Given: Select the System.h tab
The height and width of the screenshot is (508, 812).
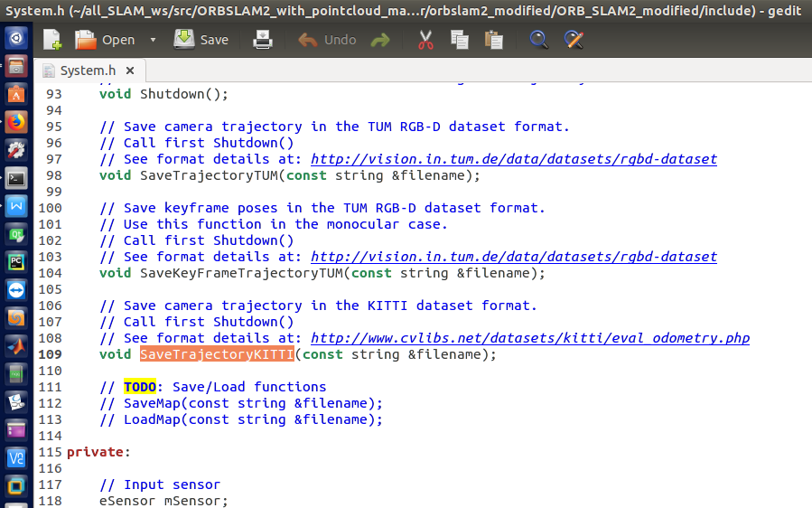Looking at the screenshot, I should pyautogui.click(x=88, y=71).
